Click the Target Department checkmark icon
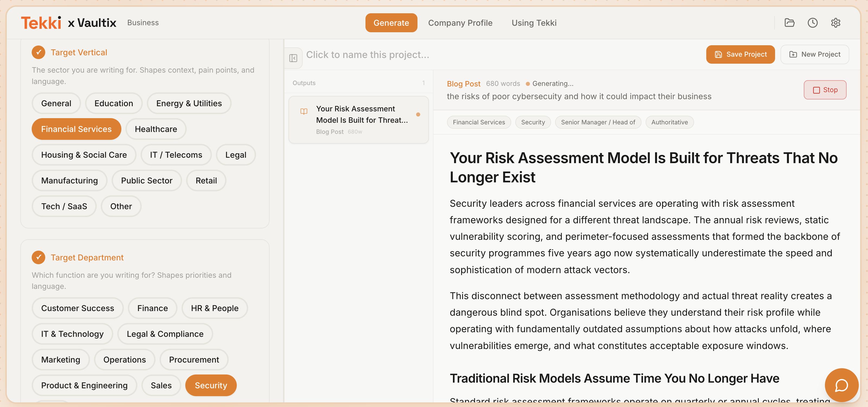The width and height of the screenshot is (868, 407). point(38,257)
